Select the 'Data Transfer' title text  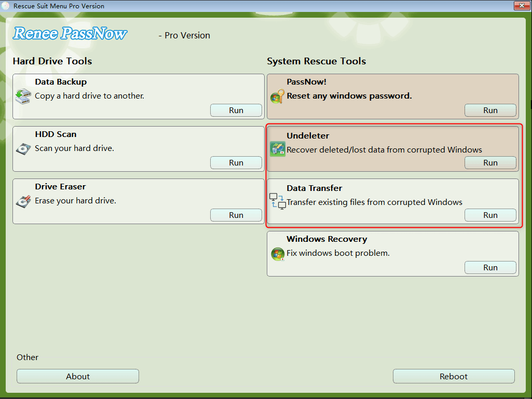coord(314,188)
